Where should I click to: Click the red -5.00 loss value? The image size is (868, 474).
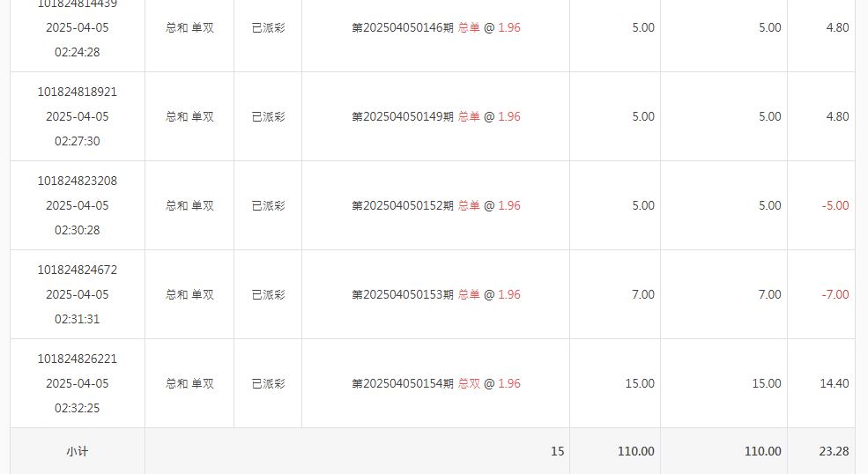(835, 205)
